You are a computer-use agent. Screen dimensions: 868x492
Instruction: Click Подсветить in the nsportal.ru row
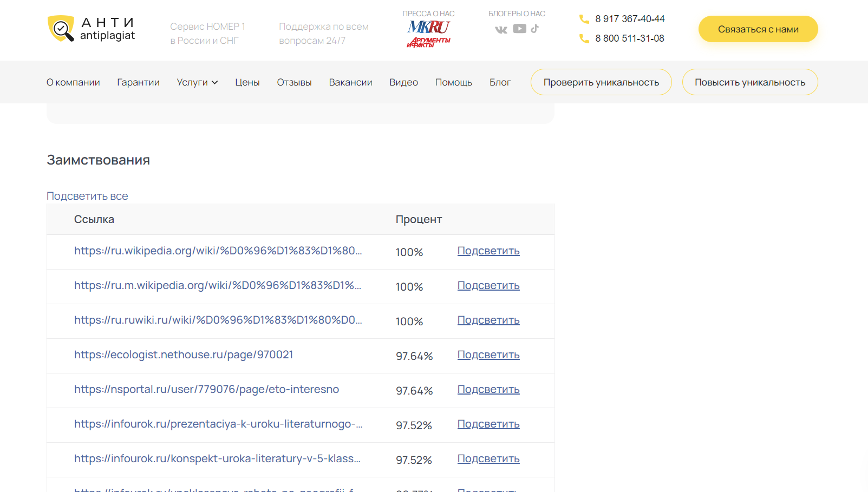(488, 389)
